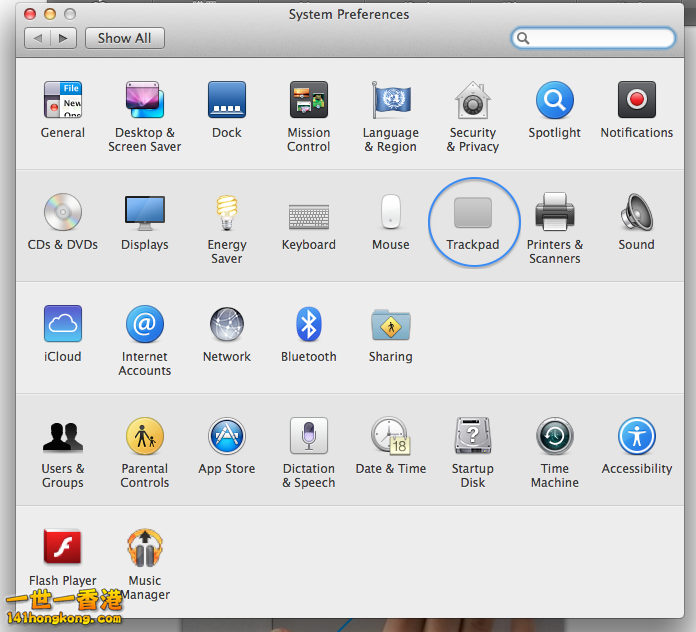
Task: Click the Show All button
Action: point(125,38)
